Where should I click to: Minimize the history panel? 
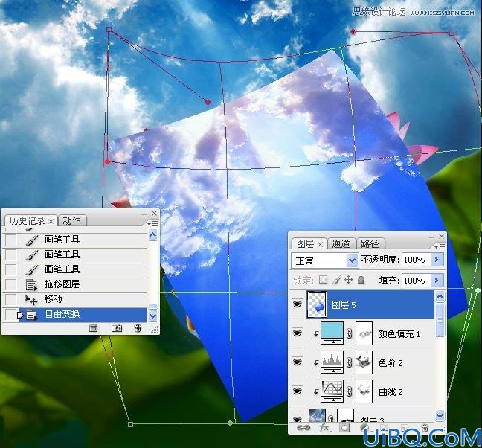(145, 214)
